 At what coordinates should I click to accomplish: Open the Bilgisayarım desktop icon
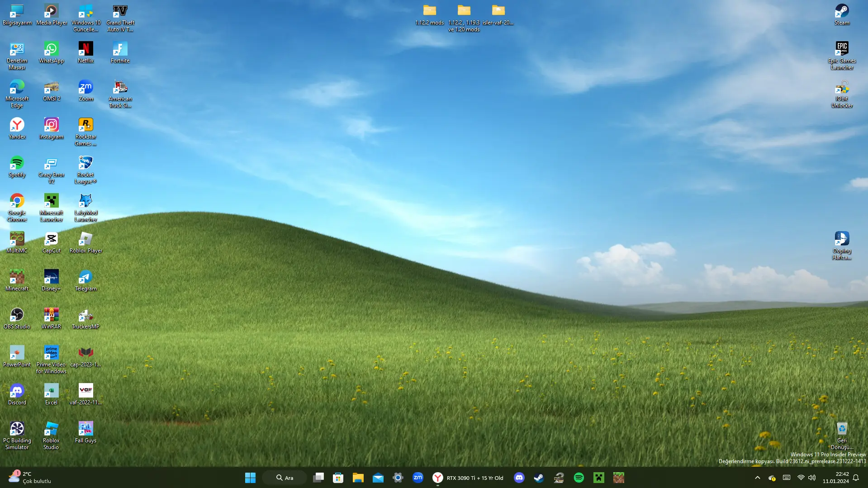tap(17, 15)
